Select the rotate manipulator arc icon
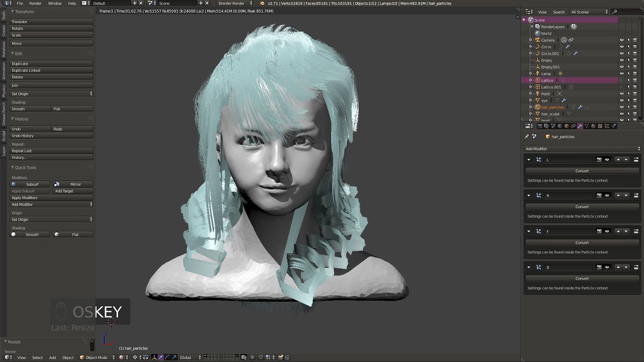 coord(168,357)
